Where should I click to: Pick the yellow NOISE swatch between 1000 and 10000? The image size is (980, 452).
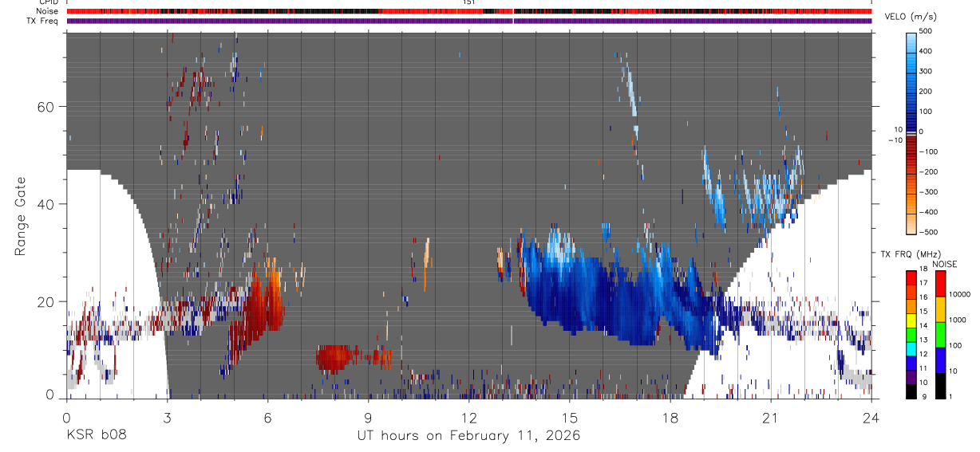pyautogui.click(x=940, y=309)
